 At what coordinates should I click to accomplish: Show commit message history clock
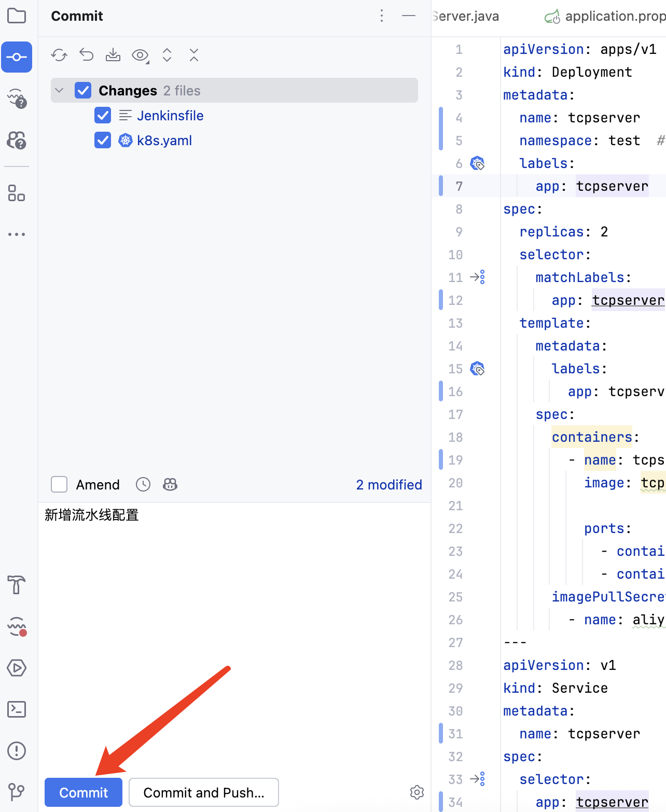point(143,484)
